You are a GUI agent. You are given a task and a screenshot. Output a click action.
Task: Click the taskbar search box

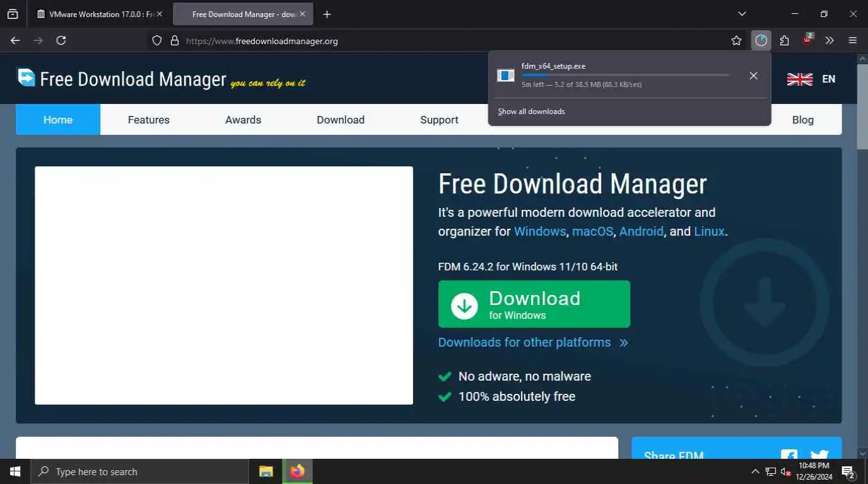pyautogui.click(x=139, y=471)
